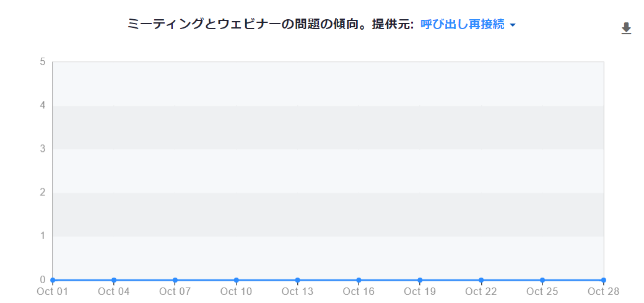Image resolution: width=644 pixels, height=303 pixels.
Task: Click the 提供元 label text
Action: click(x=392, y=25)
